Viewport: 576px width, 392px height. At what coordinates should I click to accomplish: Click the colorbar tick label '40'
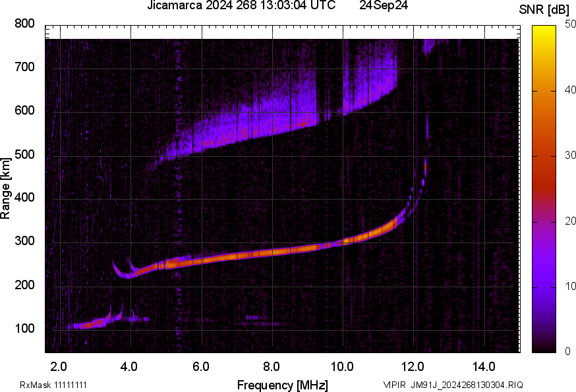(570, 90)
